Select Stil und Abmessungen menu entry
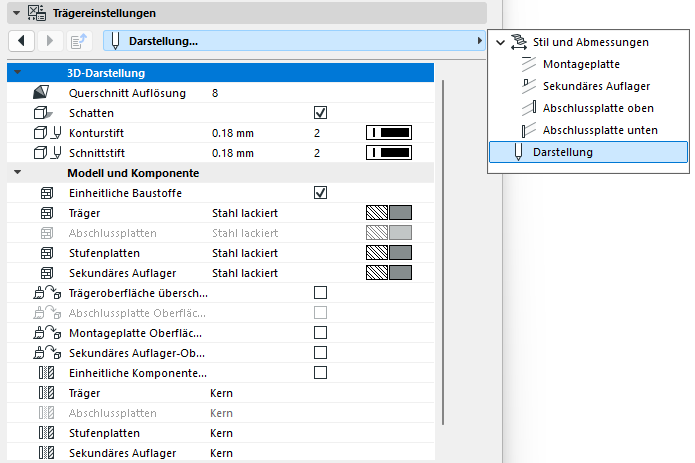The width and height of the screenshot is (695, 463). pos(590,42)
